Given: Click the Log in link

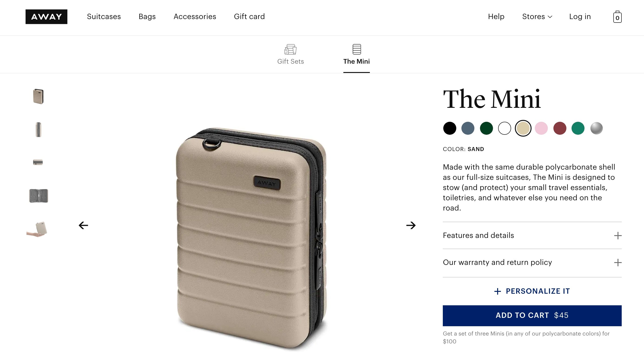Looking at the screenshot, I should pyautogui.click(x=580, y=17).
